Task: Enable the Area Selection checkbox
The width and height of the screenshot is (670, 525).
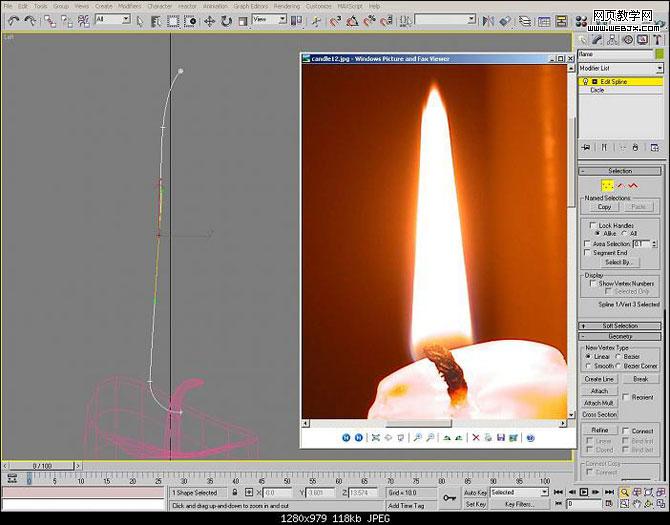Action: pyautogui.click(x=587, y=243)
